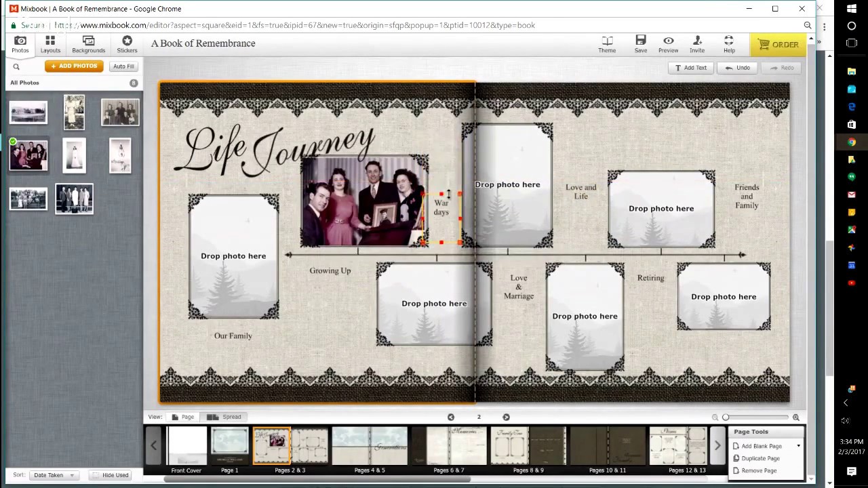Go to next page with right arrow
868x488 pixels.
[x=506, y=418]
